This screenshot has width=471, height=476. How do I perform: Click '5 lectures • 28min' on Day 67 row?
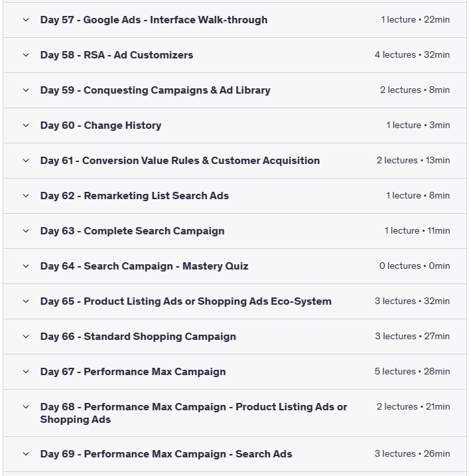point(412,372)
